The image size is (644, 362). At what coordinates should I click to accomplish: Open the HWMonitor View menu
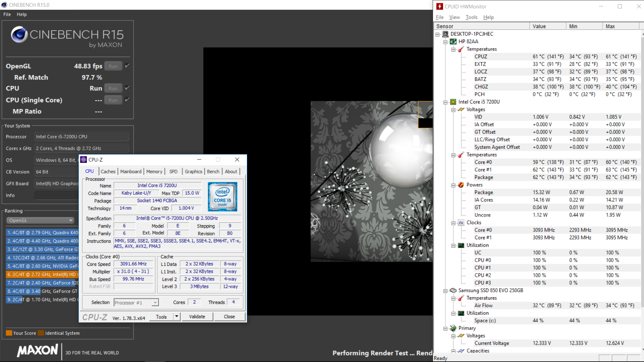pyautogui.click(x=454, y=17)
